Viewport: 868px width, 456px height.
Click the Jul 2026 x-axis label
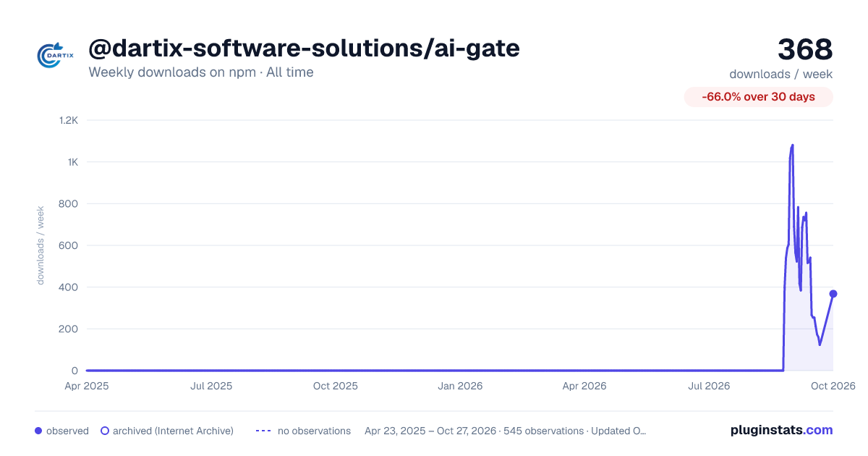709,386
